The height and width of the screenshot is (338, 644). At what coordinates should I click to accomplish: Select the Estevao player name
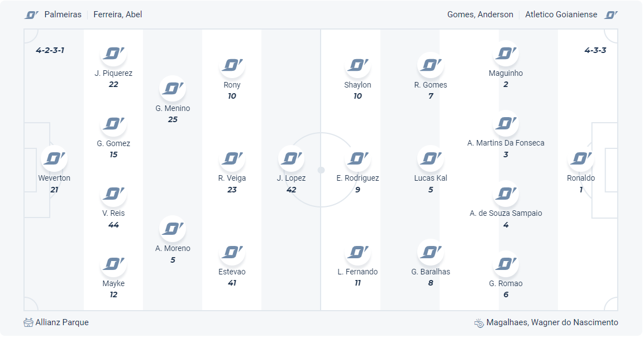[232, 272]
